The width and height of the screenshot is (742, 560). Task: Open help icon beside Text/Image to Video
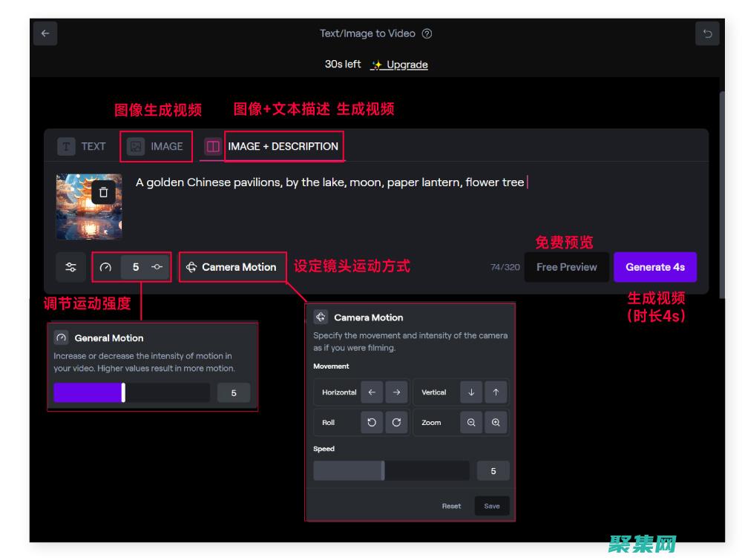pyautogui.click(x=427, y=33)
